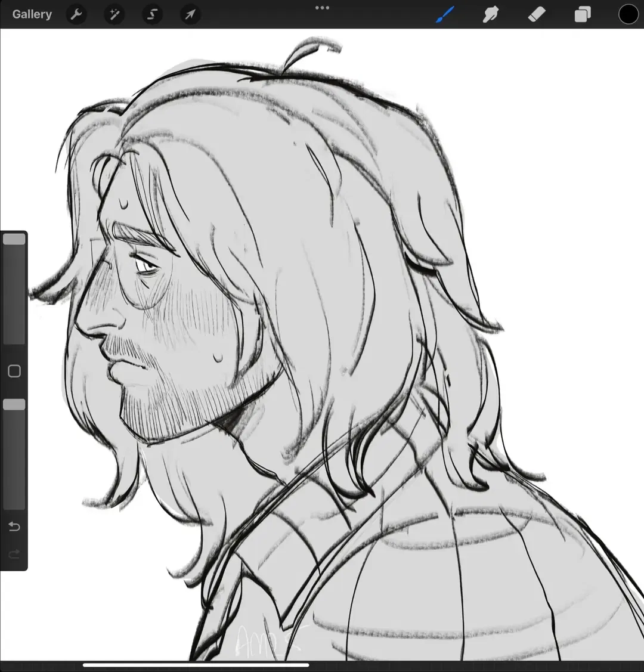Open the Adjustments magic wand menu
The image size is (644, 672).
[x=114, y=14]
